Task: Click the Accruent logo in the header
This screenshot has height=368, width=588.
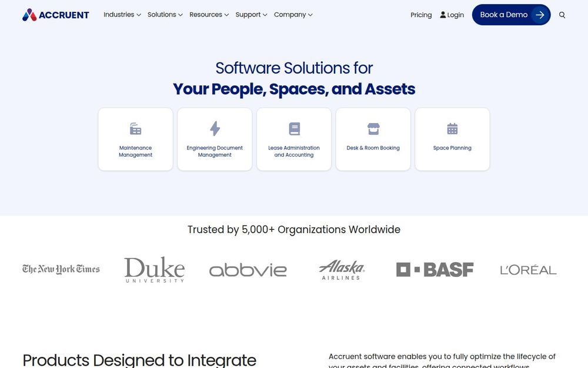Action: (x=55, y=15)
